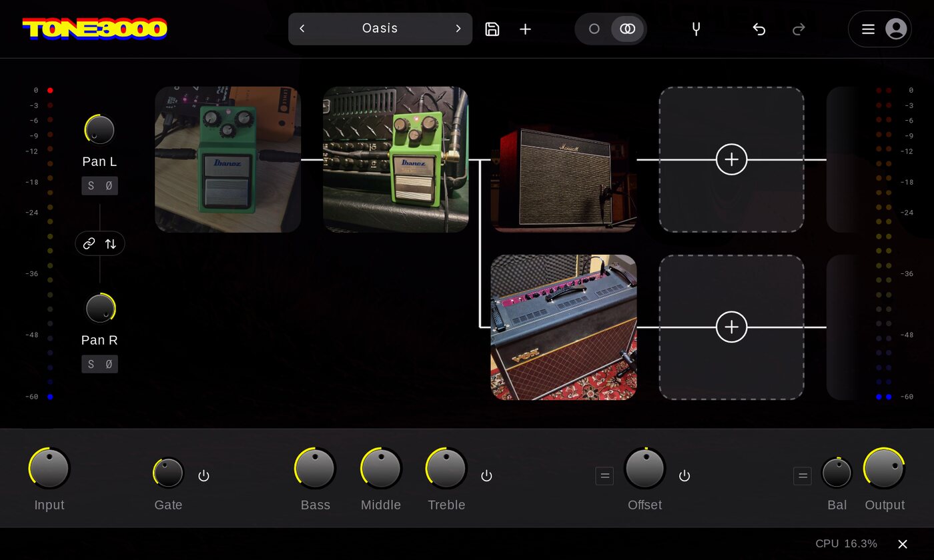Screen dimensions: 934x560
Task: Click the TONE3000 logo
Action: [x=95, y=29]
